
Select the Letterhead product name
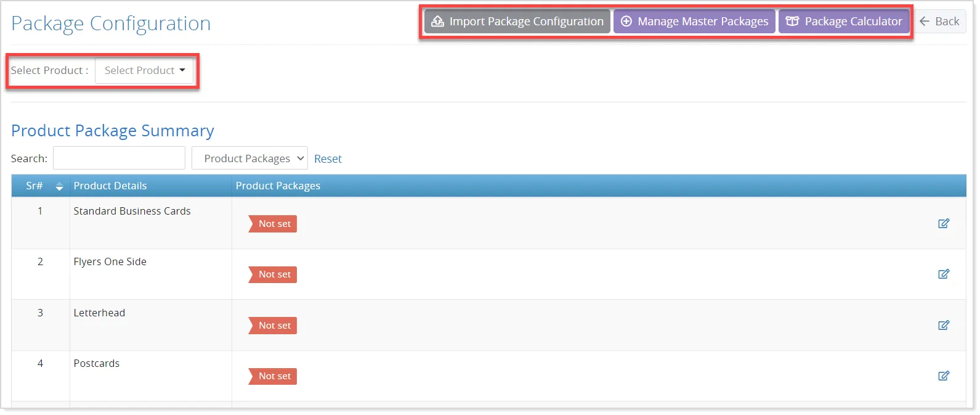(99, 313)
